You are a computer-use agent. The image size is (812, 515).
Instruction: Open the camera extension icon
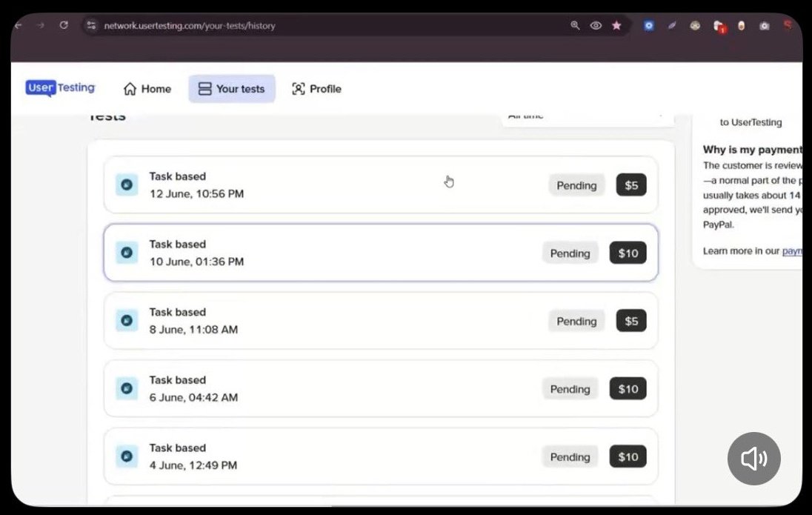tap(765, 25)
